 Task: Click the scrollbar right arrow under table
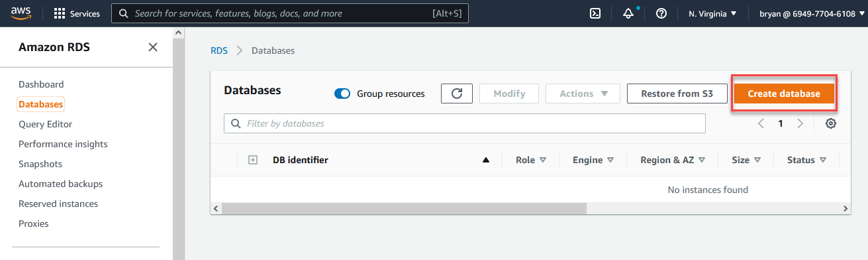(x=845, y=208)
